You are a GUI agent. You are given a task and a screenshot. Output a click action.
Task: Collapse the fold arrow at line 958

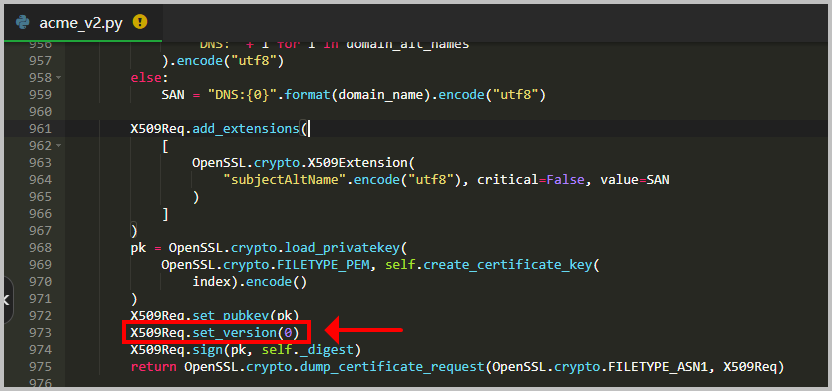pyautogui.click(x=58, y=77)
